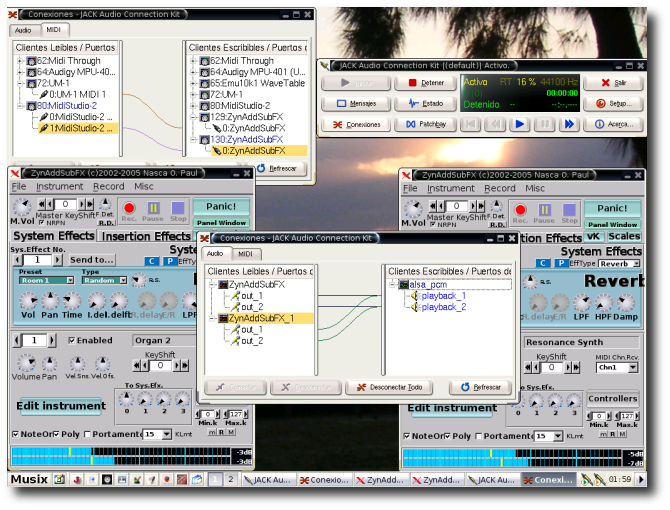Screen dimensions: 670x510
Task: Open Instrument menu in left ZynAddSubFX
Action: click(60, 187)
